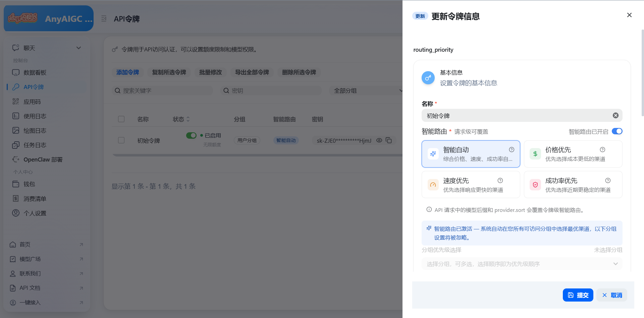Screen dimensions: 644x318
Task: Click the wallet icon for 钱包
Action: point(16,184)
